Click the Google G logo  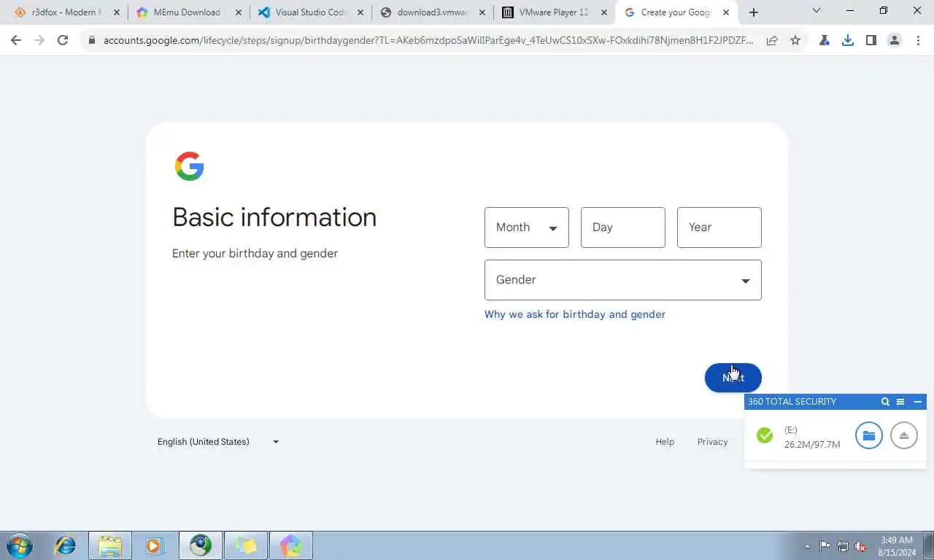click(189, 166)
